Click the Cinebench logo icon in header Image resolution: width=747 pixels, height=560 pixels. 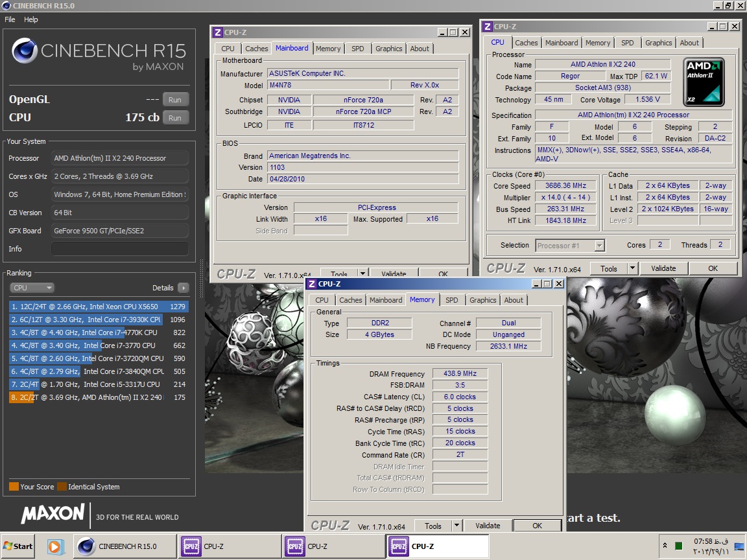[25, 51]
